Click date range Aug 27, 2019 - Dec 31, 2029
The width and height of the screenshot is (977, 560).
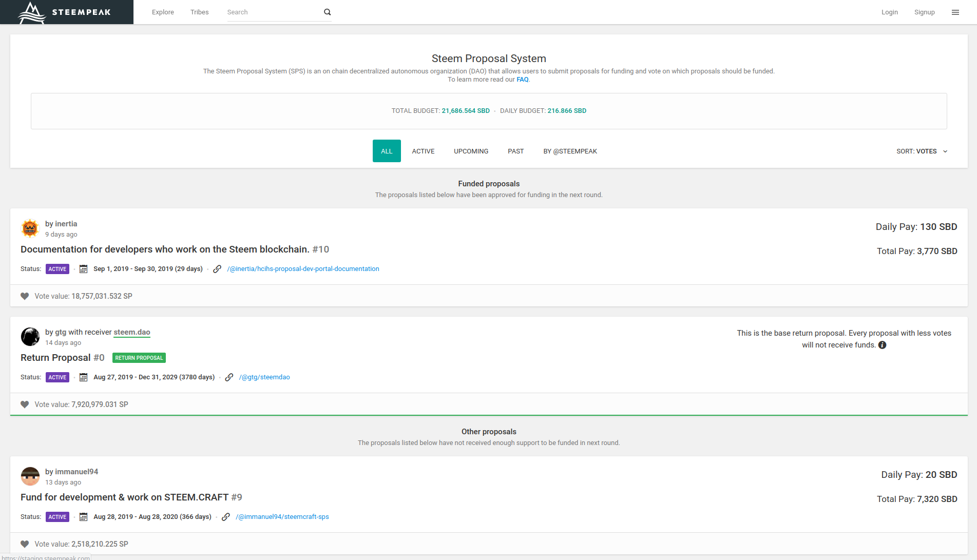tap(154, 377)
